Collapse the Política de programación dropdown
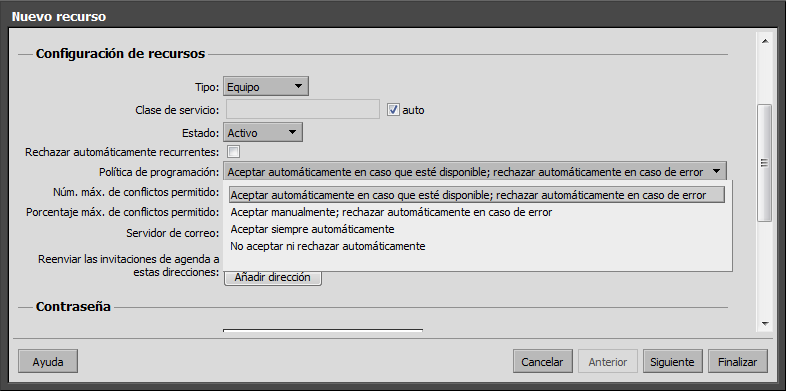This screenshot has width=786, height=391. [475, 172]
